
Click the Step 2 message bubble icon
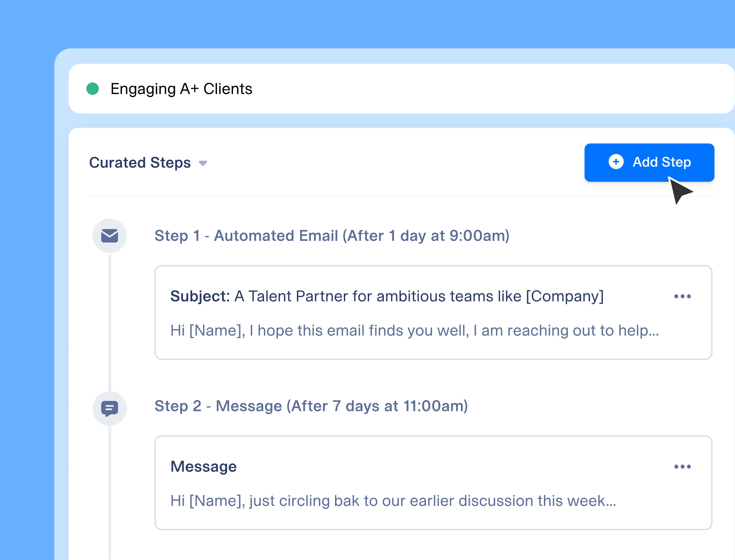point(109,408)
